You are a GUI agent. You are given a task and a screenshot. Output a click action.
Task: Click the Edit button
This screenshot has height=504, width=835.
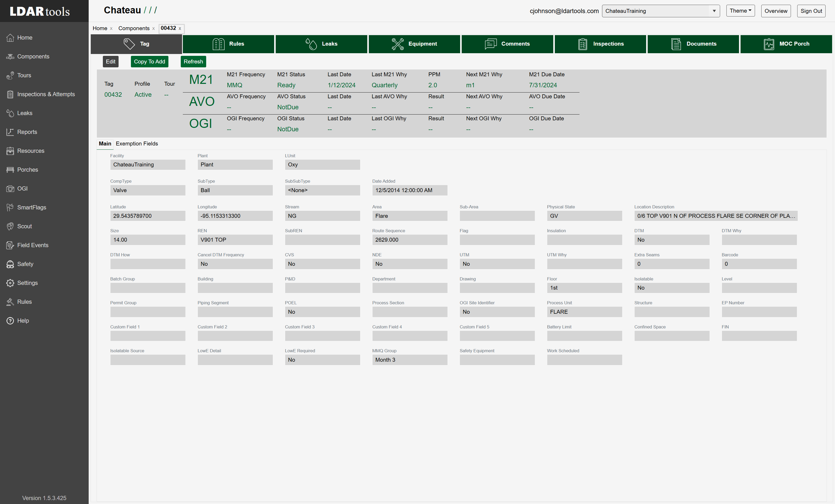[110, 62]
